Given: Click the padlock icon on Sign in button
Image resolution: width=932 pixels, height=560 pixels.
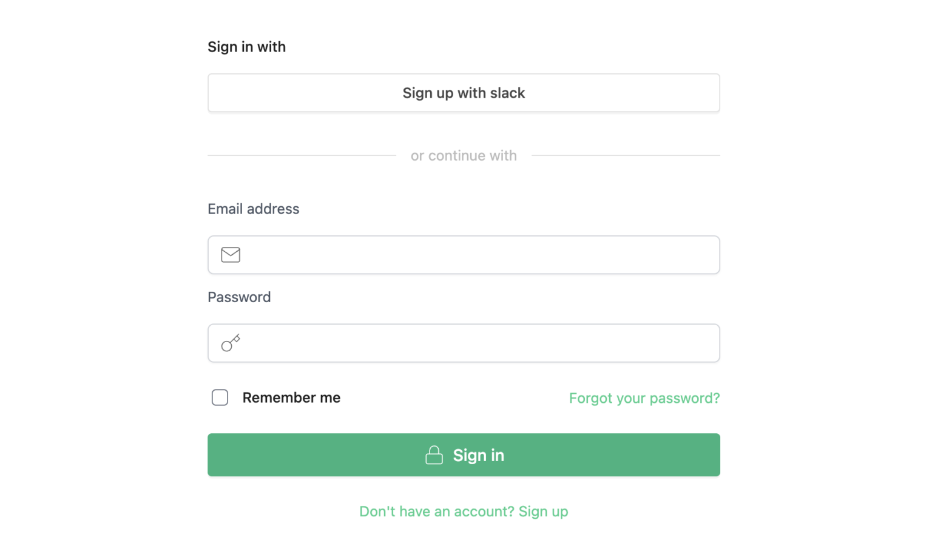Looking at the screenshot, I should click(434, 455).
